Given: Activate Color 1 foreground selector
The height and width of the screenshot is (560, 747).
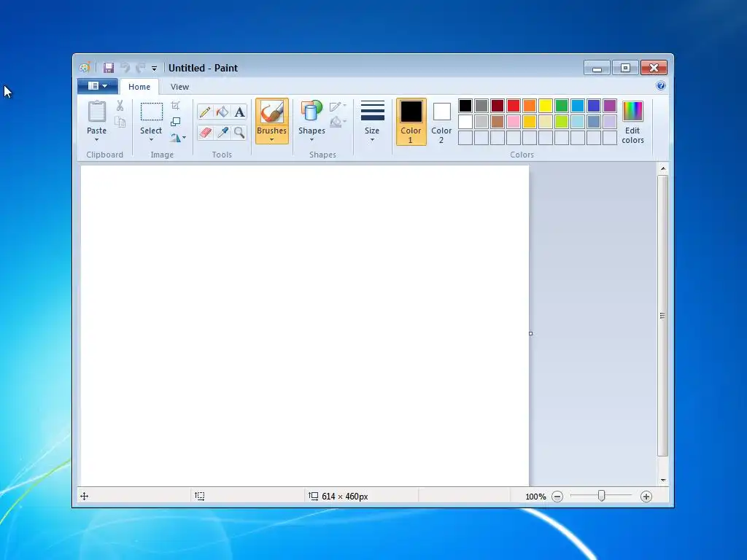Looking at the screenshot, I should point(411,122).
